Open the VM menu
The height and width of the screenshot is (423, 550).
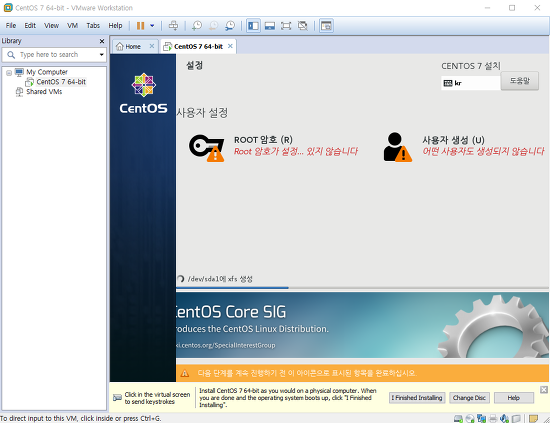click(x=72, y=26)
